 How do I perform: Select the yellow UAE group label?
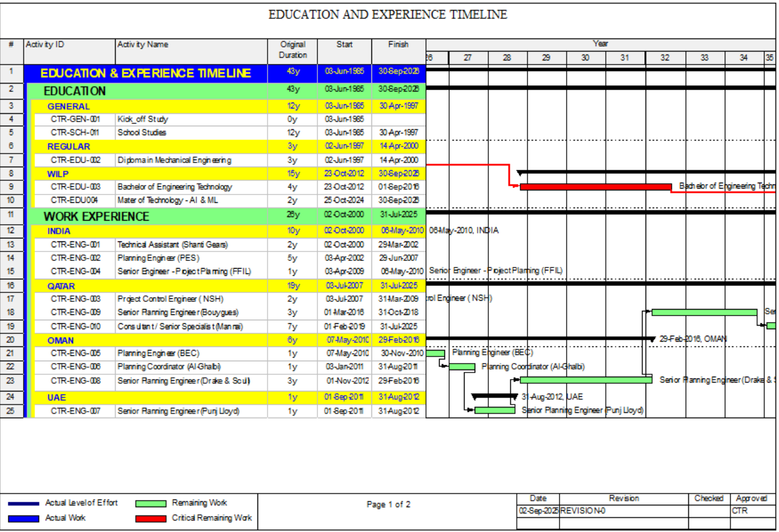[x=57, y=397]
